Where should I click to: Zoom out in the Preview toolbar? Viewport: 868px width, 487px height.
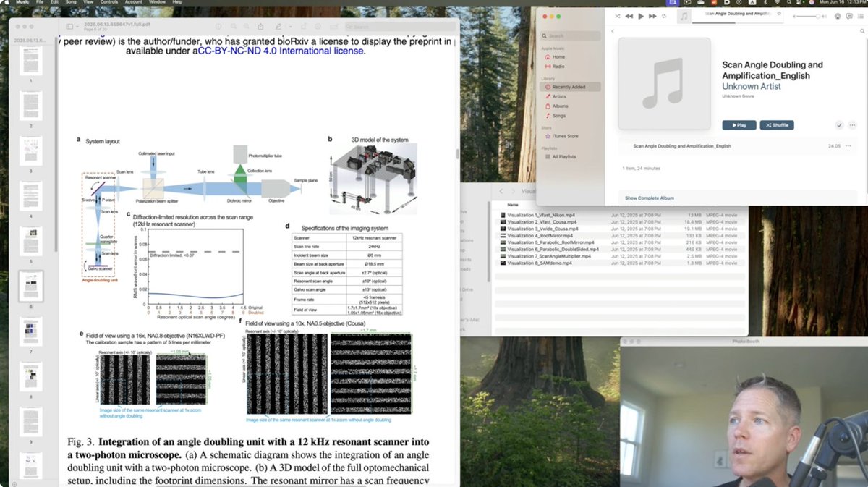point(234,26)
